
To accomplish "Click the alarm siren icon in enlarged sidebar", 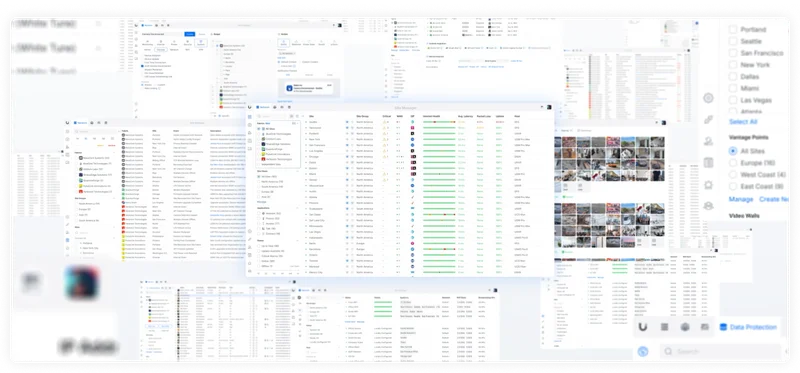I will coord(708,185).
